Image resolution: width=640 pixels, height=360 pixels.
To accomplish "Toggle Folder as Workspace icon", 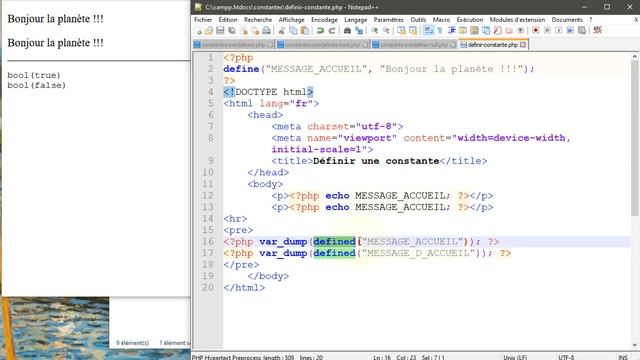I will pyautogui.click(x=509, y=31).
